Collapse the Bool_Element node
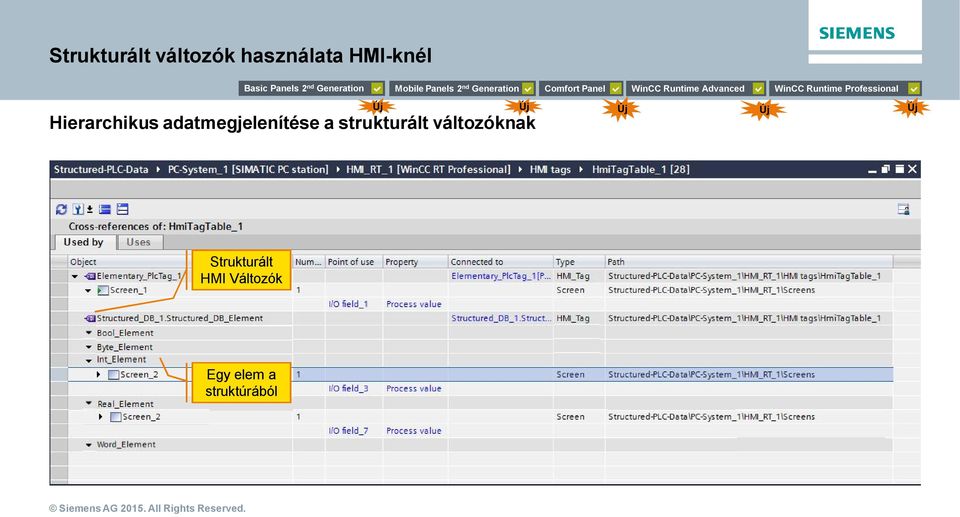 tap(88, 333)
